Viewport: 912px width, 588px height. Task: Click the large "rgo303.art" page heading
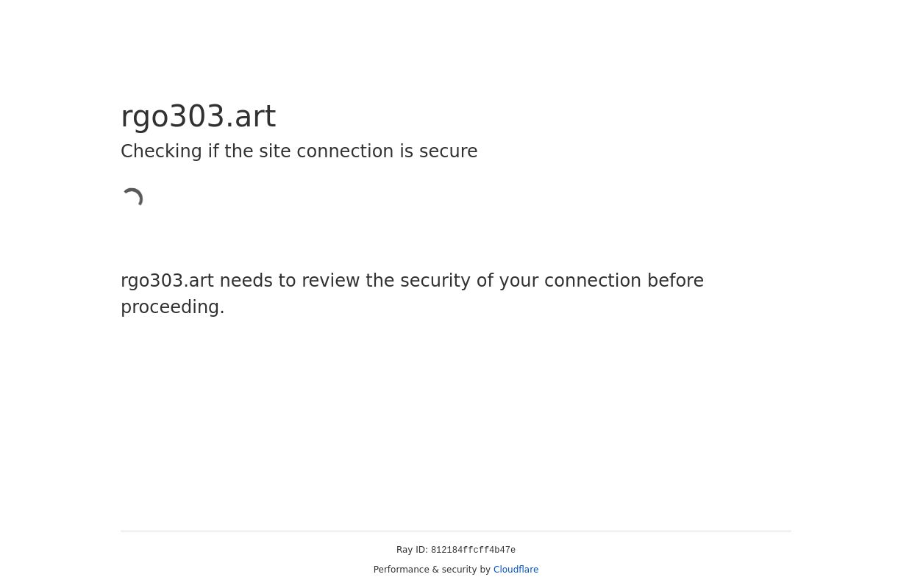pyautogui.click(x=199, y=116)
